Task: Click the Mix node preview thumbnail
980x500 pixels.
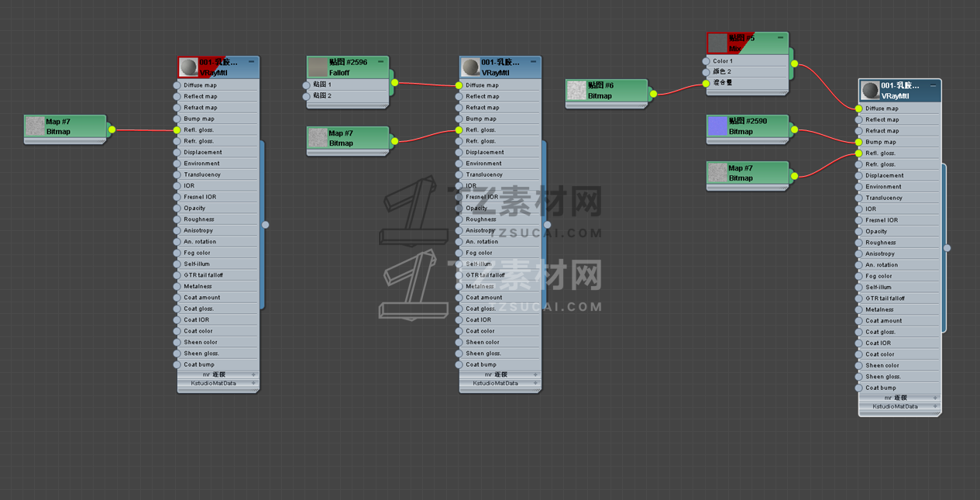Action: [717, 43]
